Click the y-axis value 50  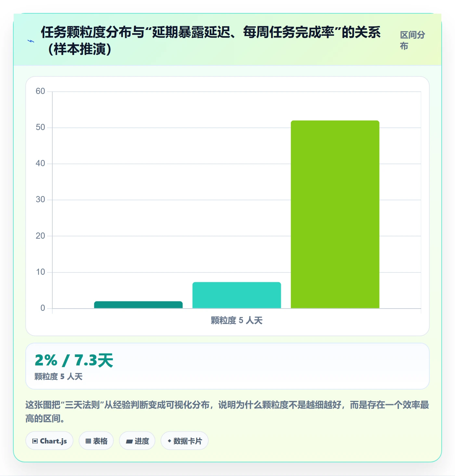[40, 127]
